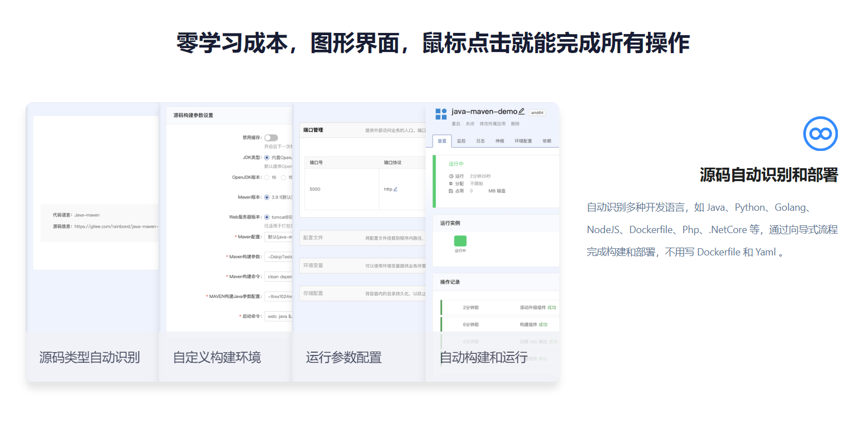Select the JDK类型 built-in OpenJDK radio
This screenshot has height=422, width=868.
pyautogui.click(x=266, y=158)
